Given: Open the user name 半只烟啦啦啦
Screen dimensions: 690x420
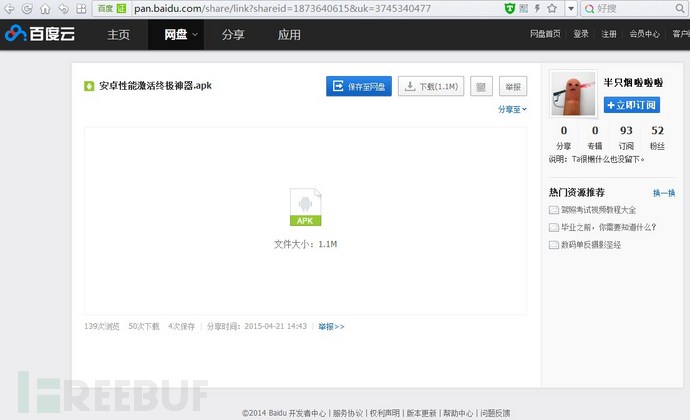Looking at the screenshot, I should pos(633,82).
